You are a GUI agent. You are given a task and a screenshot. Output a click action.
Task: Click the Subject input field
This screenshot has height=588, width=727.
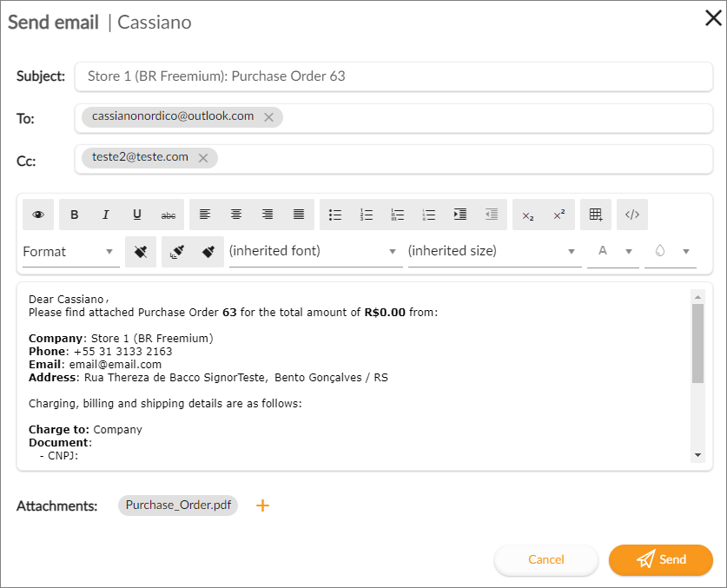(x=393, y=76)
